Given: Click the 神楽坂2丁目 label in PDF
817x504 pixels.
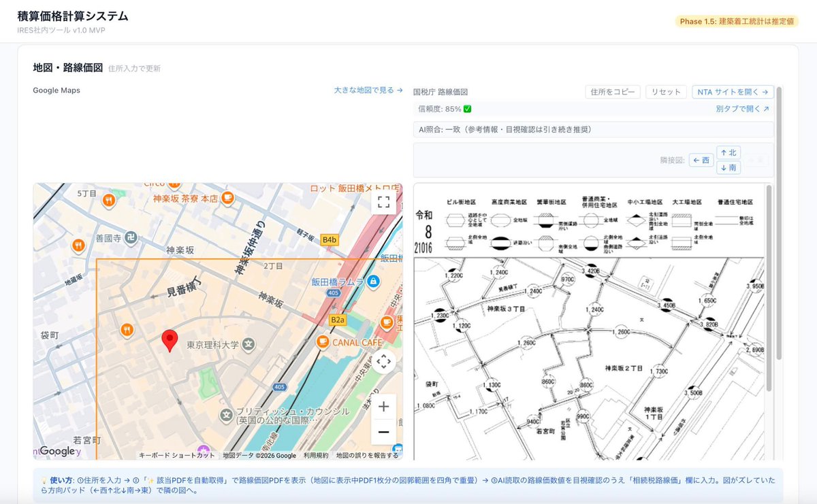Looking at the screenshot, I should [624, 368].
